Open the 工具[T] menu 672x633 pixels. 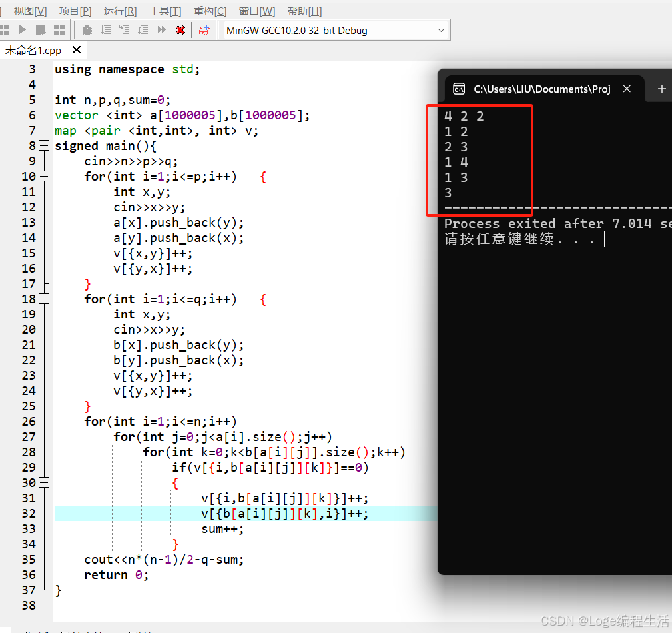tap(165, 11)
